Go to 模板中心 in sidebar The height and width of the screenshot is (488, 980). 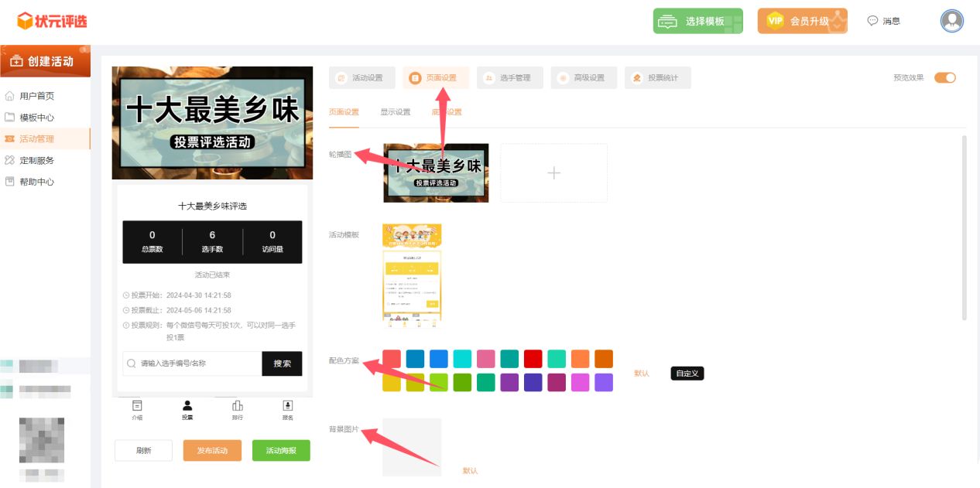click(x=36, y=118)
